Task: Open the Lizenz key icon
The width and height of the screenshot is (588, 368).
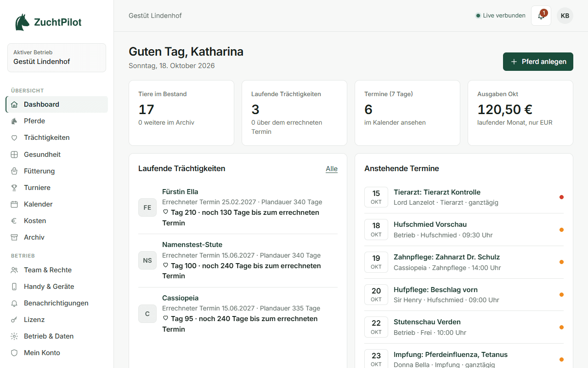Action: click(x=14, y=320)
